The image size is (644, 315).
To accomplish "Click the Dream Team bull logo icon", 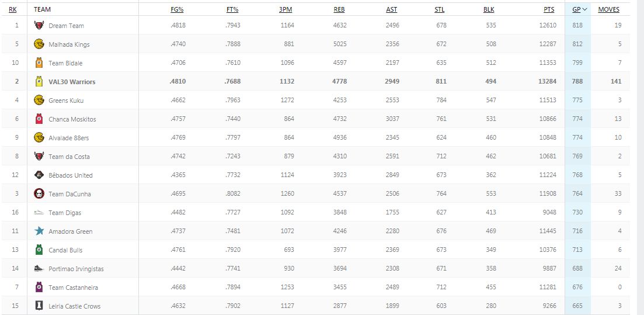I will (x=39, y=25).
